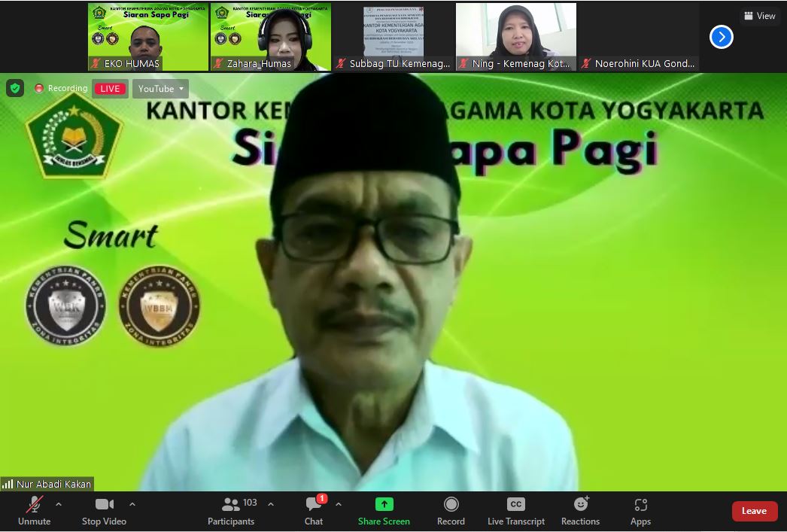This screenshot has height=532, width=787.
Task: Click muted mic icon on Subbag TU Kemenag
Action: pyautogui.click(x=341, y=64)
